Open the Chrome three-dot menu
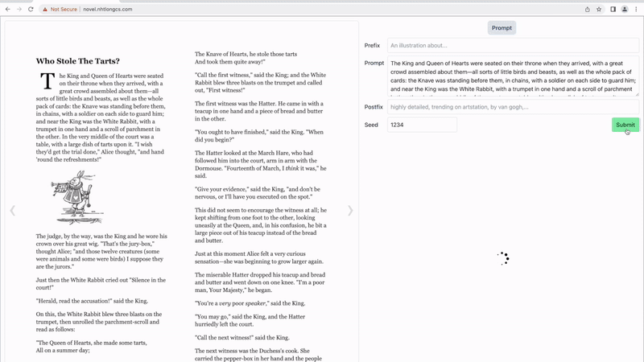 (636, 9)
